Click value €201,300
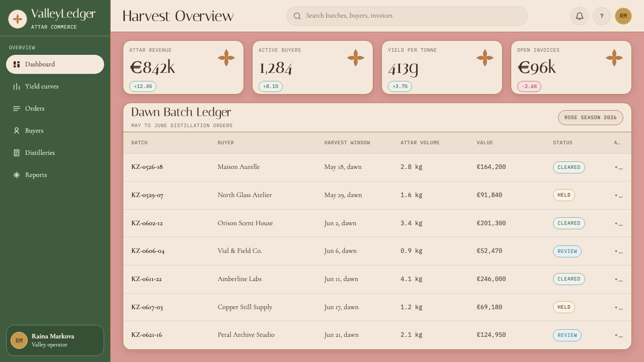 point(492,223)
